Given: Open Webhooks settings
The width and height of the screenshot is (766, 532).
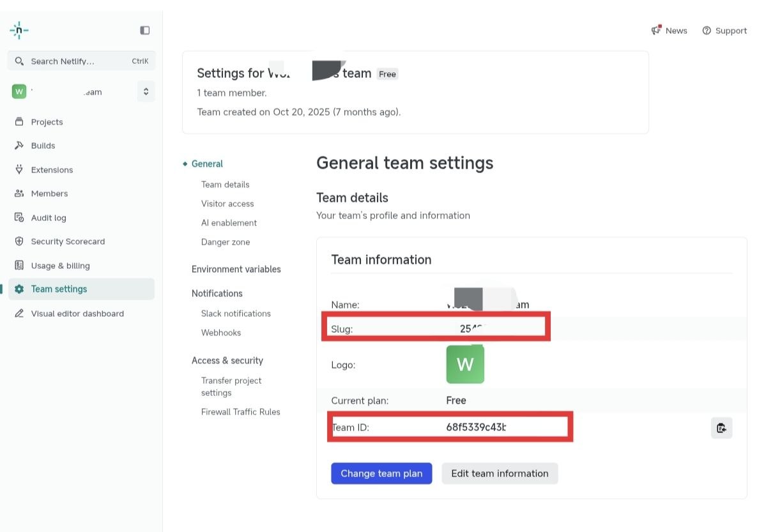Looking at the screenshot, I should point(221,333).
